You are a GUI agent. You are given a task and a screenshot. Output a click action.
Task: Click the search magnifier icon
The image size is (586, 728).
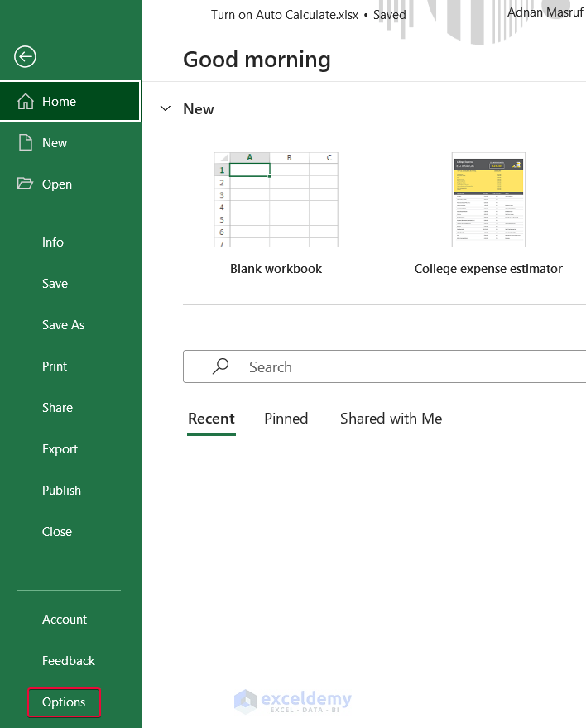click(221, 366)
